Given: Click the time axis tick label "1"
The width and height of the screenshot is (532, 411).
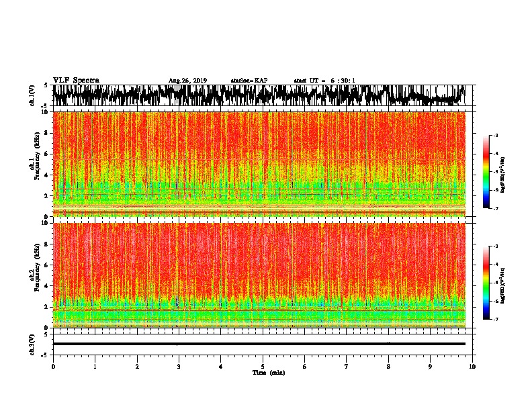Looking at the screenshot, I should (95, 367).
